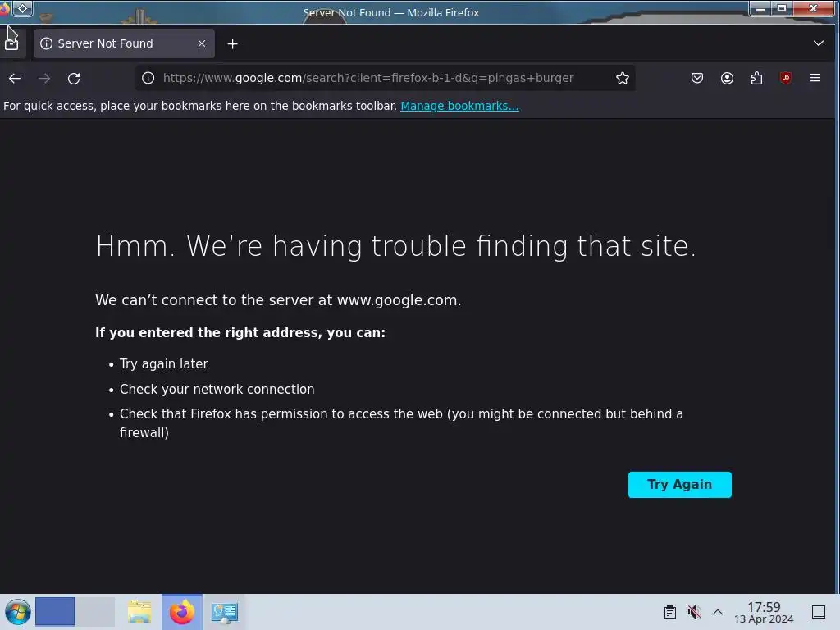
Task: Open the Save to Pocket icon
Action: (x=697, y=78)
